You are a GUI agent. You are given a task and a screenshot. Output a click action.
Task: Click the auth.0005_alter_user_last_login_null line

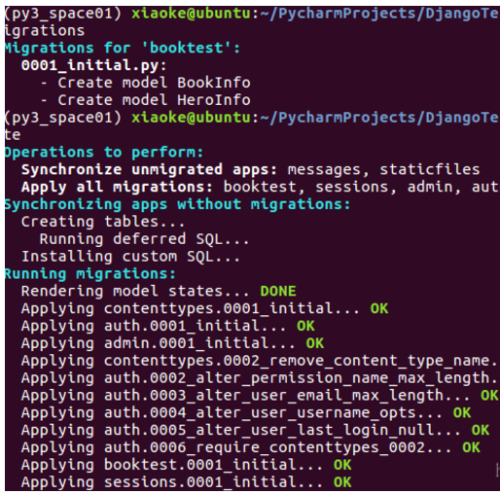point(255,430)
